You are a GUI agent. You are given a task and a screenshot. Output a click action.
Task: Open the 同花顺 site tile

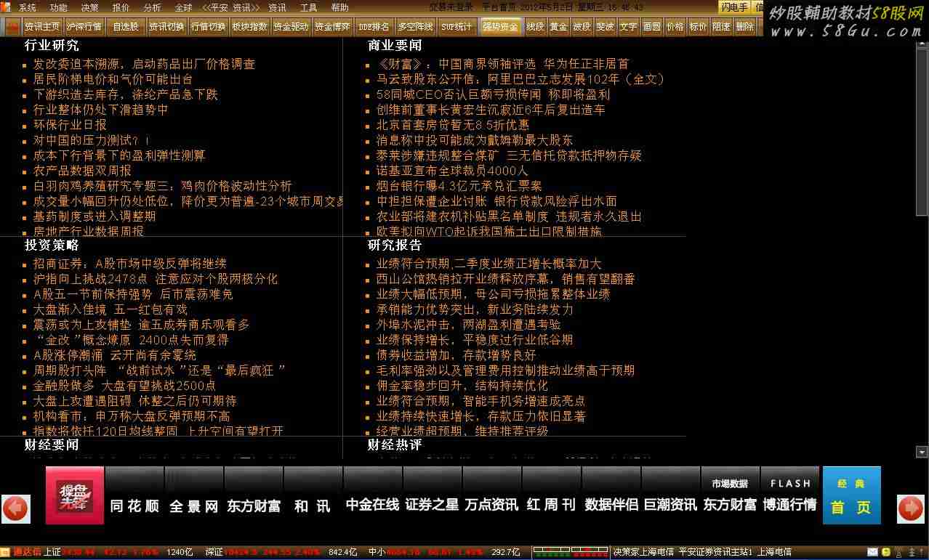tap(134, 495)
